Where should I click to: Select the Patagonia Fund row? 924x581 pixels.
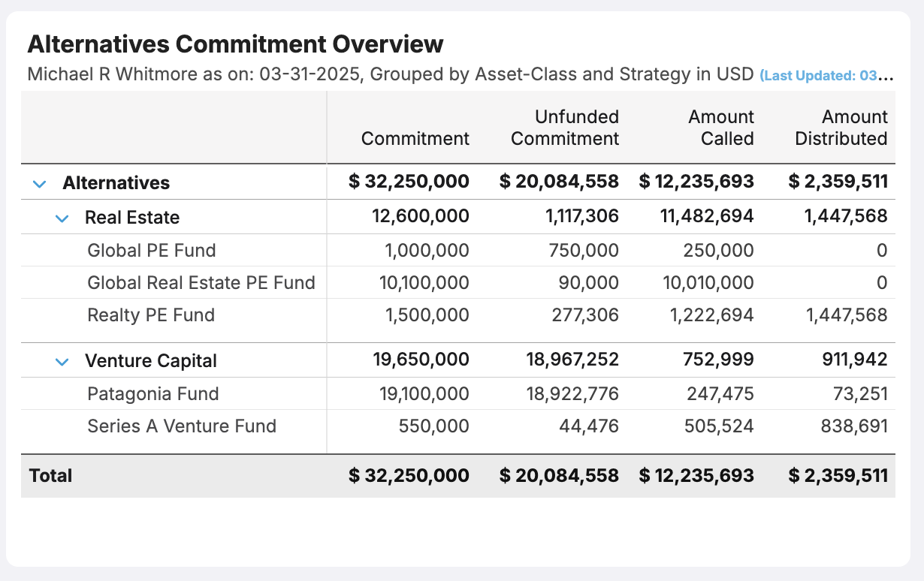click(x=153, y=394)
